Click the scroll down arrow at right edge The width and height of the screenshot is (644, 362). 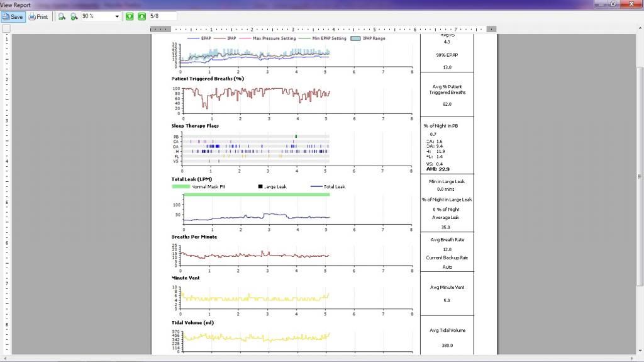coord(640,351)
